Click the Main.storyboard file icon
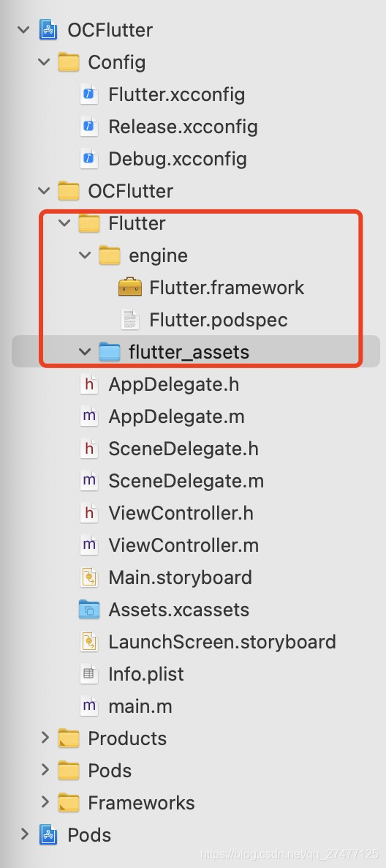 pyautogui.click(x=89, y=577)
